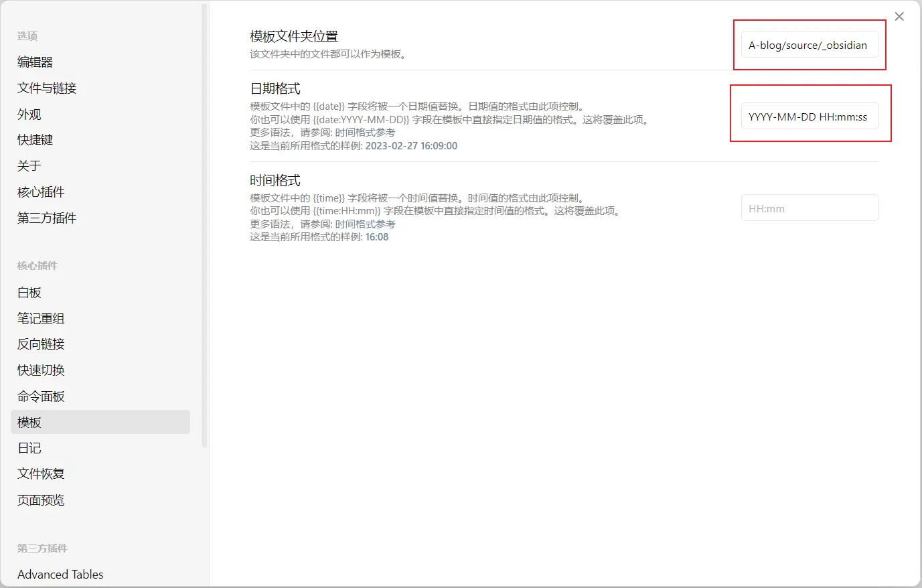Go to 文件与链接 settings
The height and width of the screenshot is (588, 922).
point(47,88)
